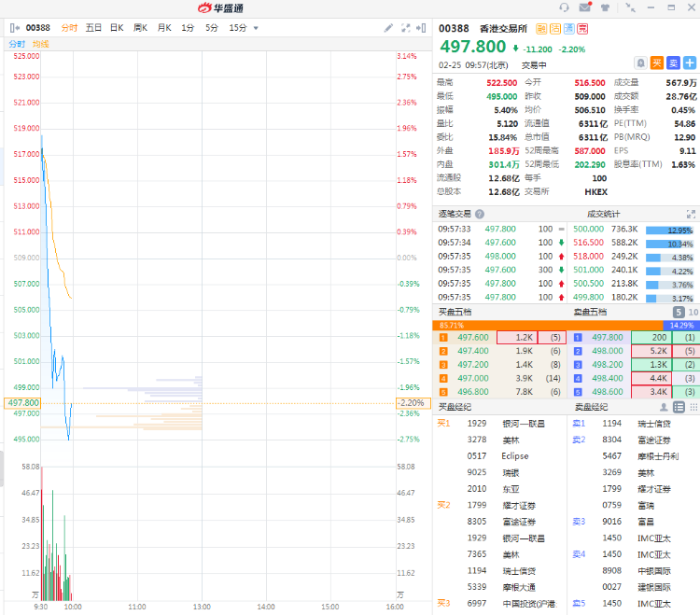Switch order book to 10 levels
The width and height of the screenshot is (700, 615).
(693, 312)
